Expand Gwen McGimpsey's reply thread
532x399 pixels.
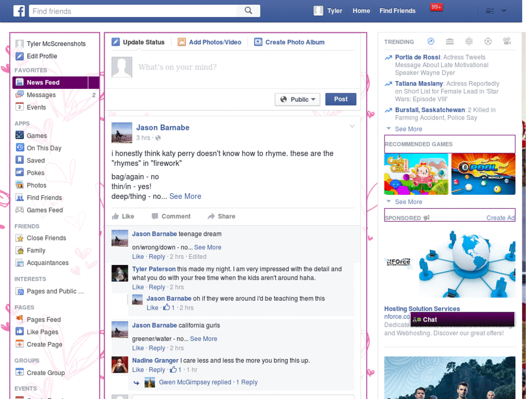point(208,382)
